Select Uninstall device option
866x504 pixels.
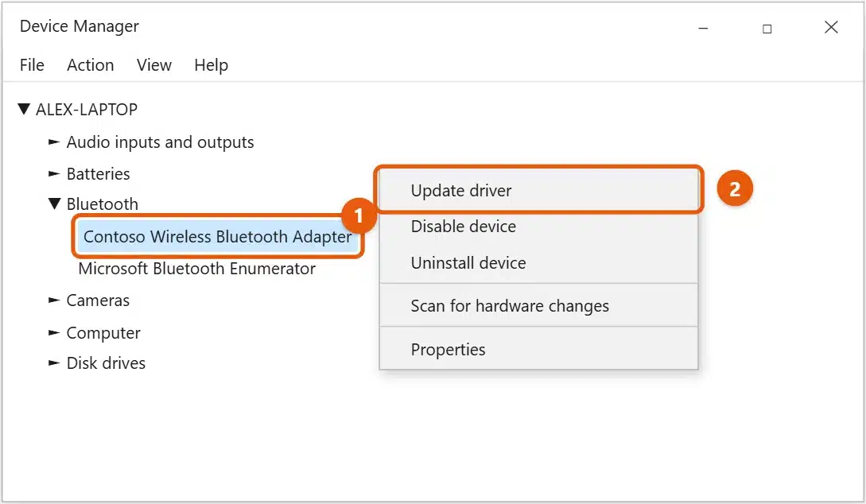click(538, 263)
